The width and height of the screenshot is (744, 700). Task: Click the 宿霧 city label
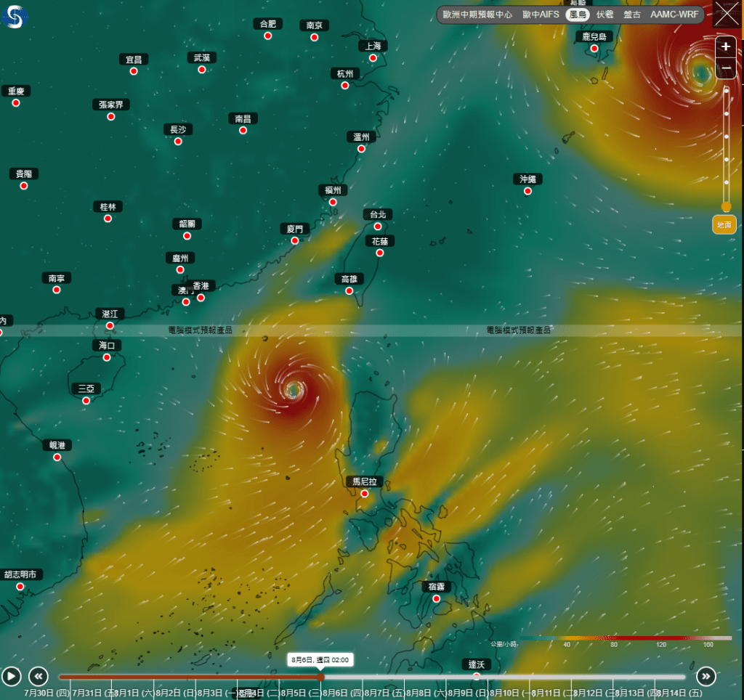tap(437, 587)
